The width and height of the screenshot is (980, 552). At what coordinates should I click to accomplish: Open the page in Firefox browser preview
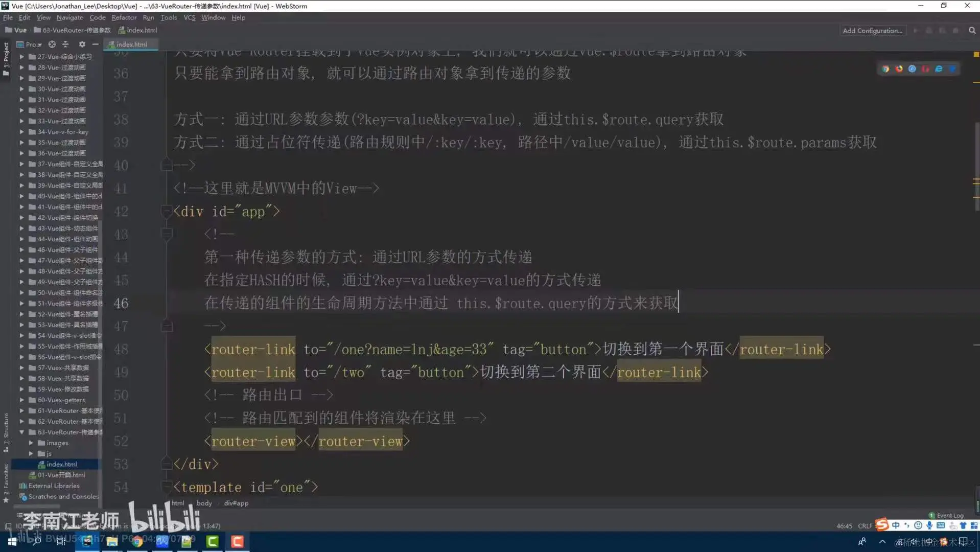pyautogui.click(x=899, y=68)
